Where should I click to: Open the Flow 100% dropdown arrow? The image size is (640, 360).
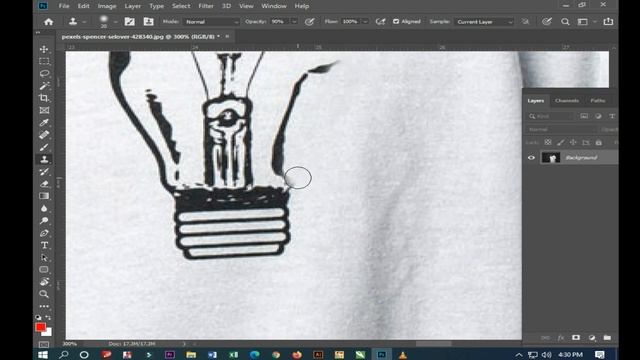(365, 22)
